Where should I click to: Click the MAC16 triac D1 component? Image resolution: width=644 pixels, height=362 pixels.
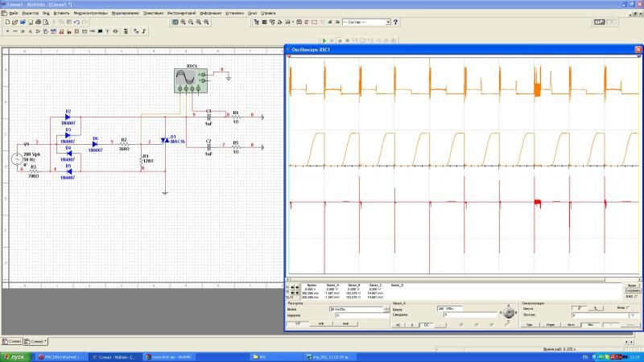(166, 141)
